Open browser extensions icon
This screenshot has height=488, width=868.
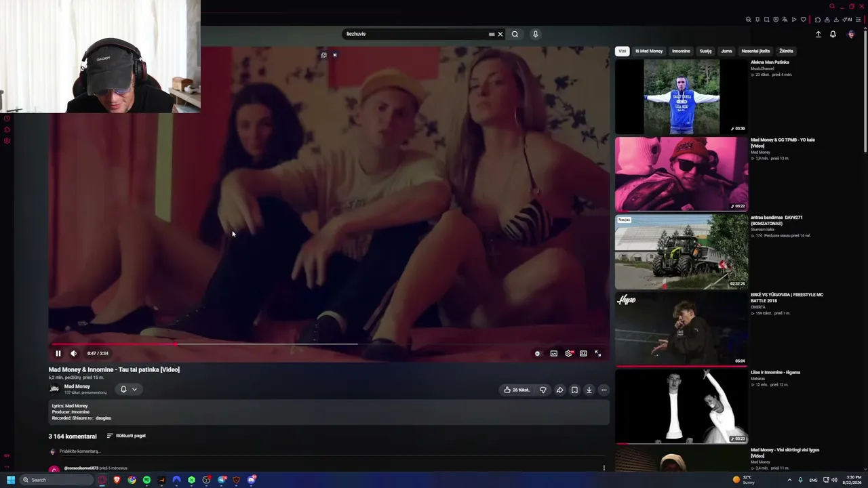(818, 20)
